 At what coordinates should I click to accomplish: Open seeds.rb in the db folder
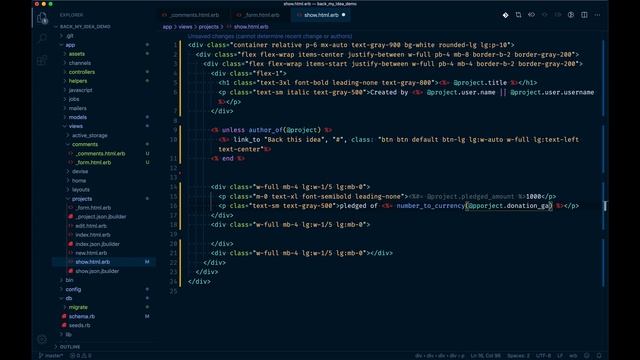pos(80,325)
